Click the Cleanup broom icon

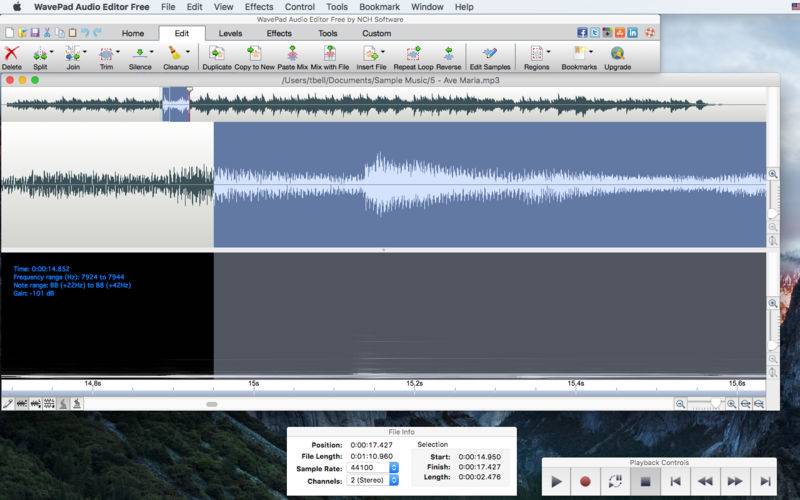(x=174, y=53)
